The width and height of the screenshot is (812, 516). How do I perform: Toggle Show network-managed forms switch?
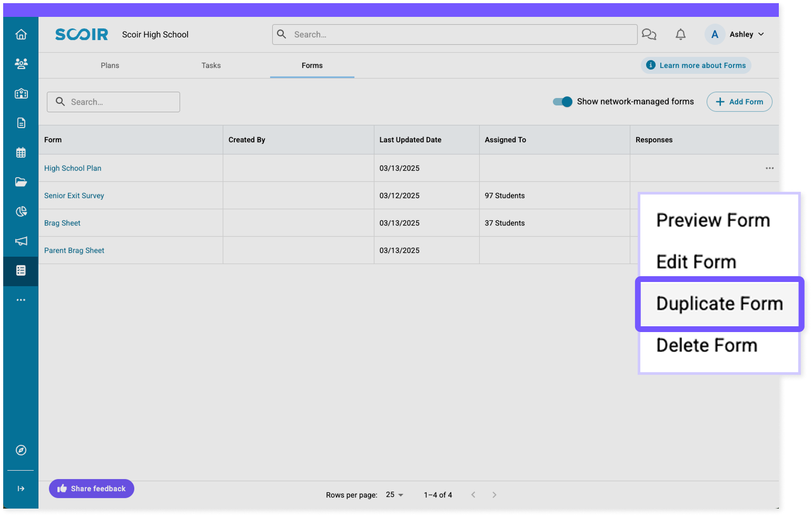(x=562, y=102)
